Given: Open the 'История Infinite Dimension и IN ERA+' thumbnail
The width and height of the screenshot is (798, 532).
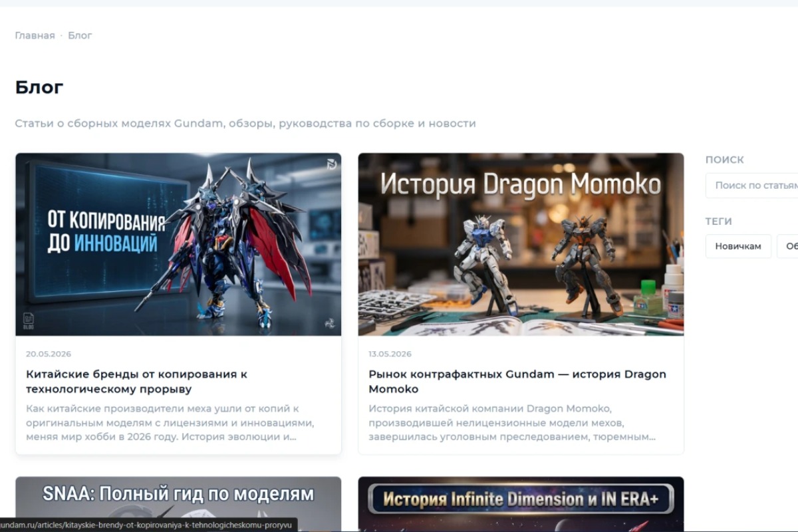Looking at the screenshot, I should pyautogui.click(x=521, y=504).
